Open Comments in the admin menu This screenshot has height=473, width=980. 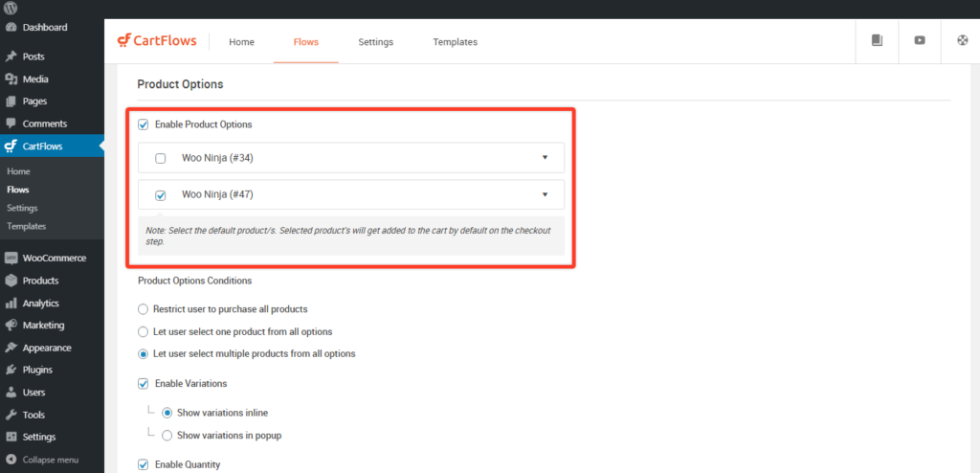click(45, 124)
